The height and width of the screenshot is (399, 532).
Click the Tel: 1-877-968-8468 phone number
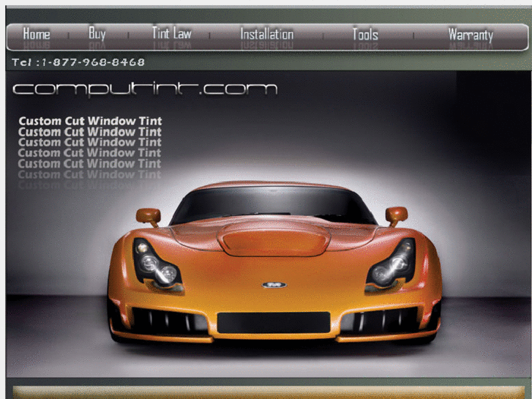tap(78, 62)
